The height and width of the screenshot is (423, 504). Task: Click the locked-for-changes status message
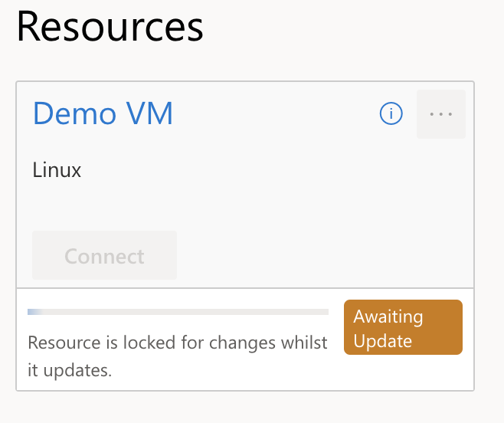coord(177,343)
